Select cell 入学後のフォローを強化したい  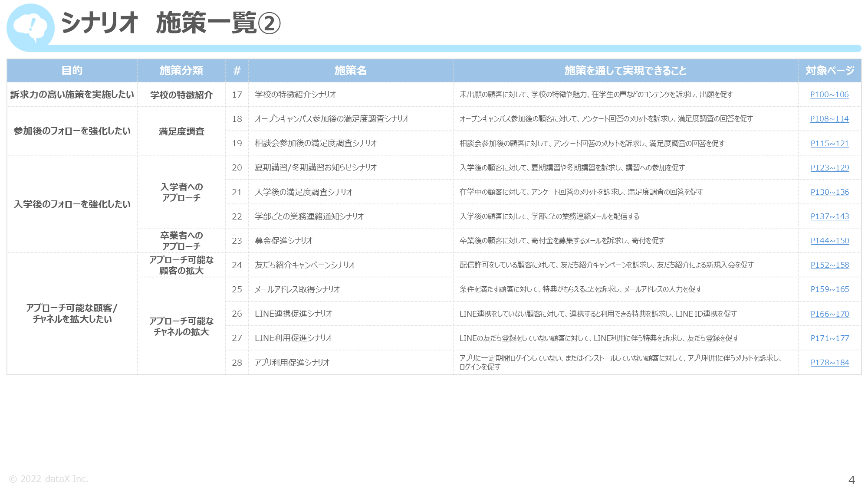[x=72, y=204]
